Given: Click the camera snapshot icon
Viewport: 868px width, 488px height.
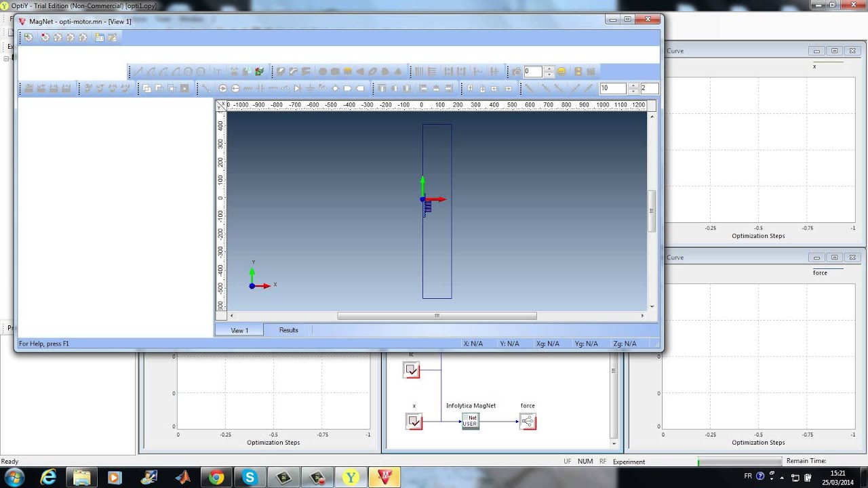Looking at the screenshot, I should click(517, 71).
